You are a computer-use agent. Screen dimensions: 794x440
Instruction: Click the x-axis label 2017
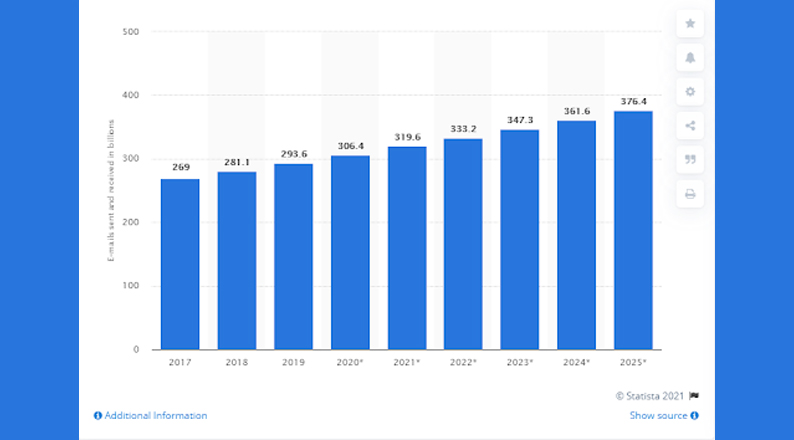(x=180, y=363)
